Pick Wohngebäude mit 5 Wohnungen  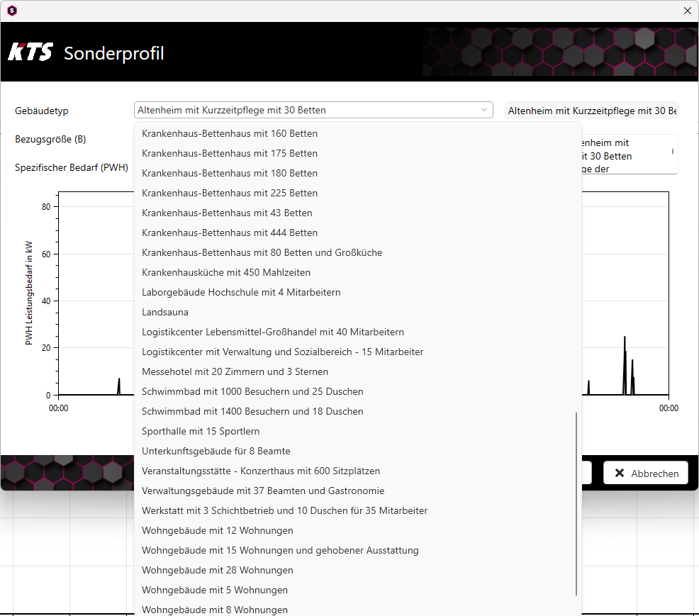[x=358, y=590]
